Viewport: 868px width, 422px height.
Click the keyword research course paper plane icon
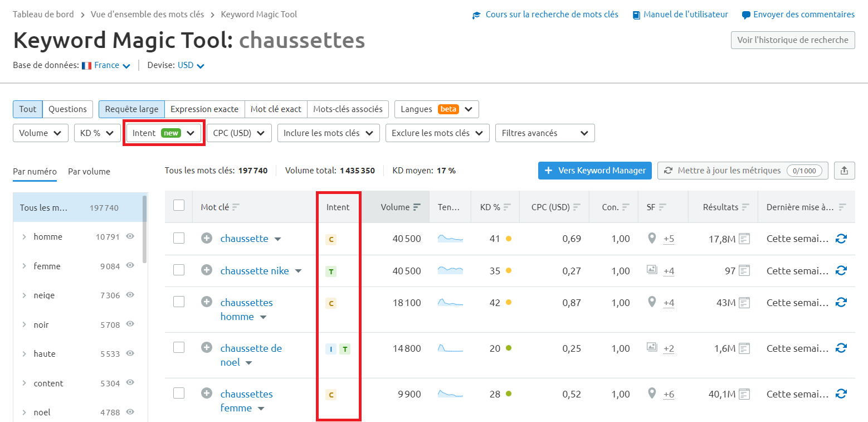(476, 14)
